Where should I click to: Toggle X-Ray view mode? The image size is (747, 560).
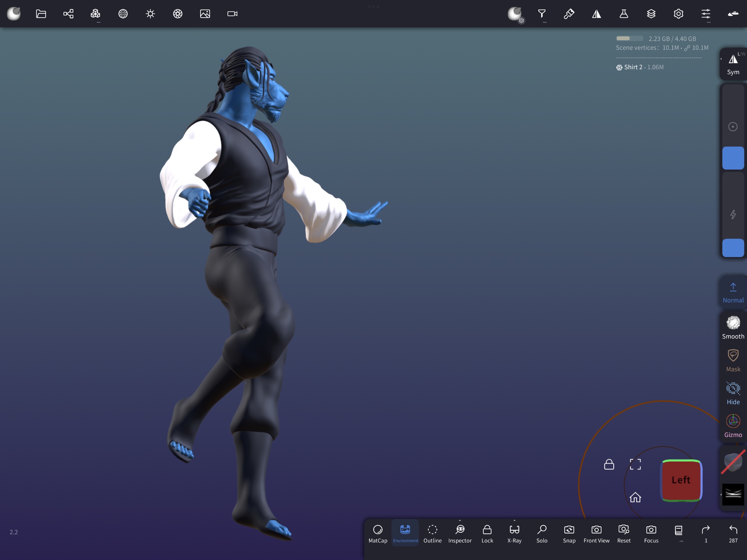point(514,533)
